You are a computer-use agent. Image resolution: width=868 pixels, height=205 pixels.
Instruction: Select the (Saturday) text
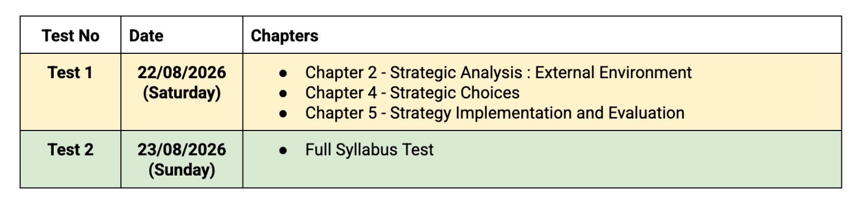coord(182,93)
